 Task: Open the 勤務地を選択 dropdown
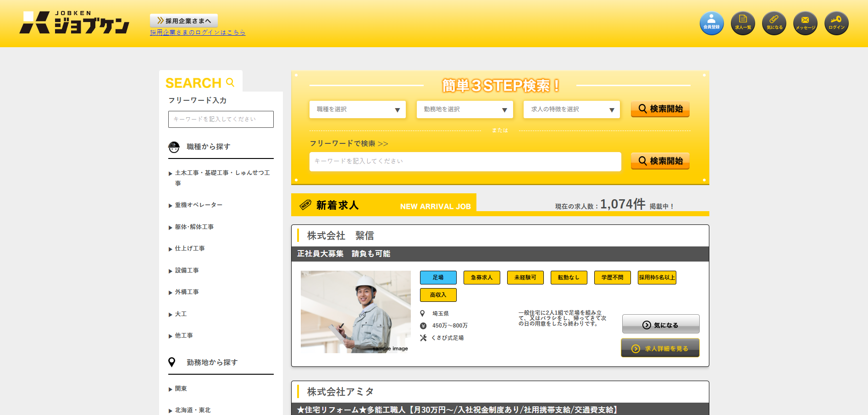point(464,109)
